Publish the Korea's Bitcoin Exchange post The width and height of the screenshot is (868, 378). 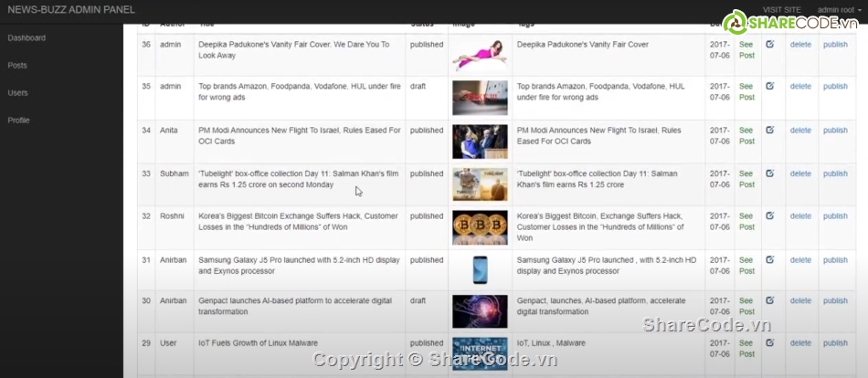point(835,216)
